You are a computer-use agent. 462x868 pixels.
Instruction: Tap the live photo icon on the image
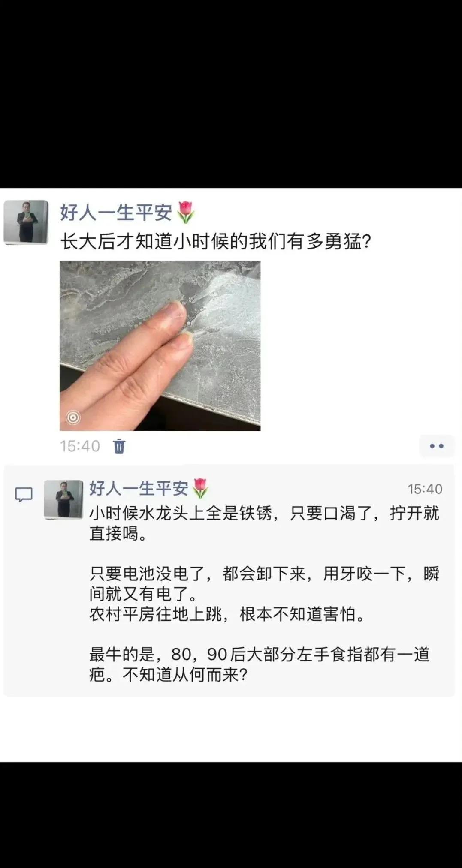[x=73, y=417]
